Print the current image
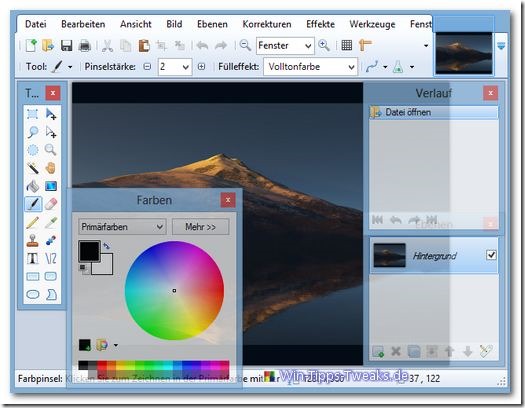 [x=84, y=46]
